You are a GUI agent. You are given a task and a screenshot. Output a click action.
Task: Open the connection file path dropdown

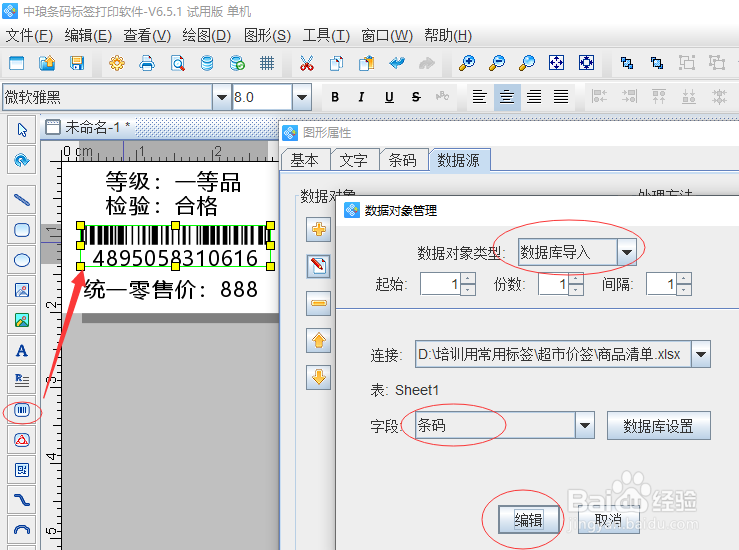point(701,354)
